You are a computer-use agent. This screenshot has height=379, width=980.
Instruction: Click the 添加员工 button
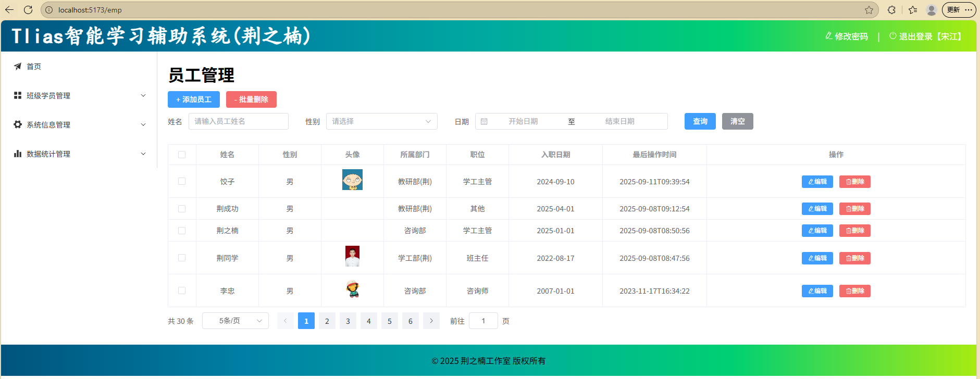click(x=194, y=99)
